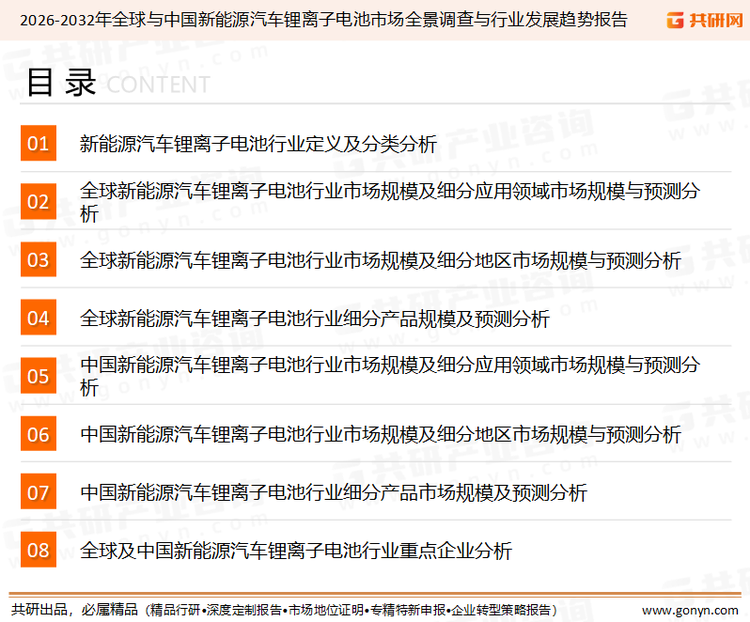Select chapter 02 title about 全球 细分应用领域市场规模

pyautogui.click(x=390, y=202)
